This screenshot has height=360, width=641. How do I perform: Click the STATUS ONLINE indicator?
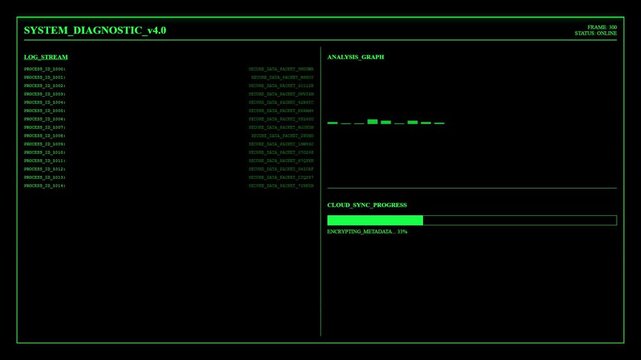click(596, 34)
